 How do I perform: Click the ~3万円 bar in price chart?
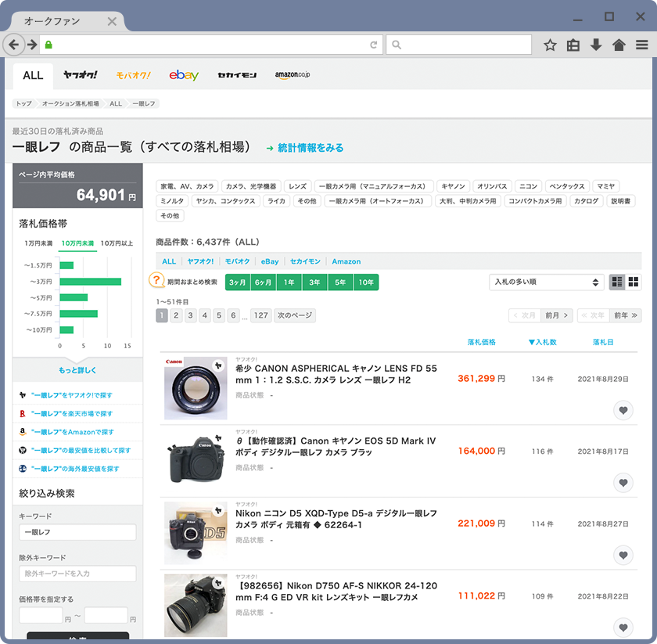pos(90,282)
